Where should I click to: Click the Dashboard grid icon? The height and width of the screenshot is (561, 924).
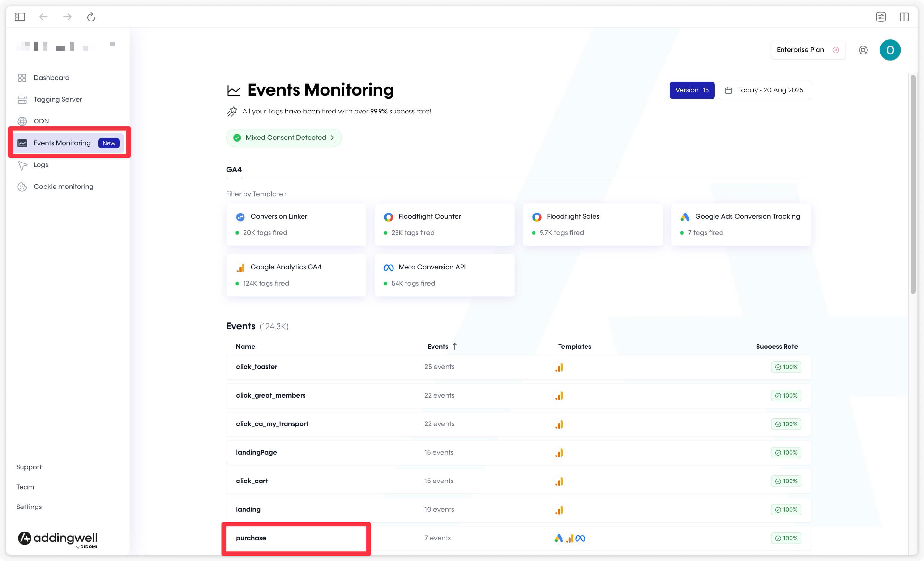point(22,78)
